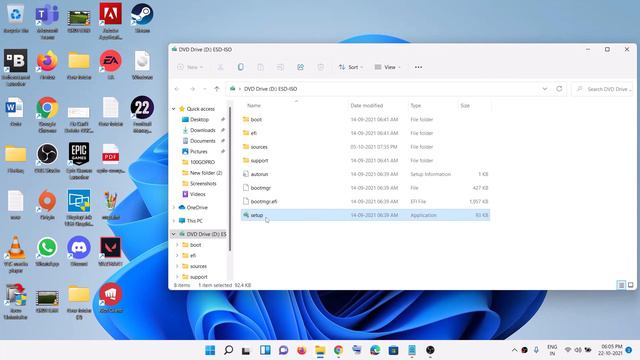
Task: Open Chat icon on the taskbar
Action: point(283,350)
